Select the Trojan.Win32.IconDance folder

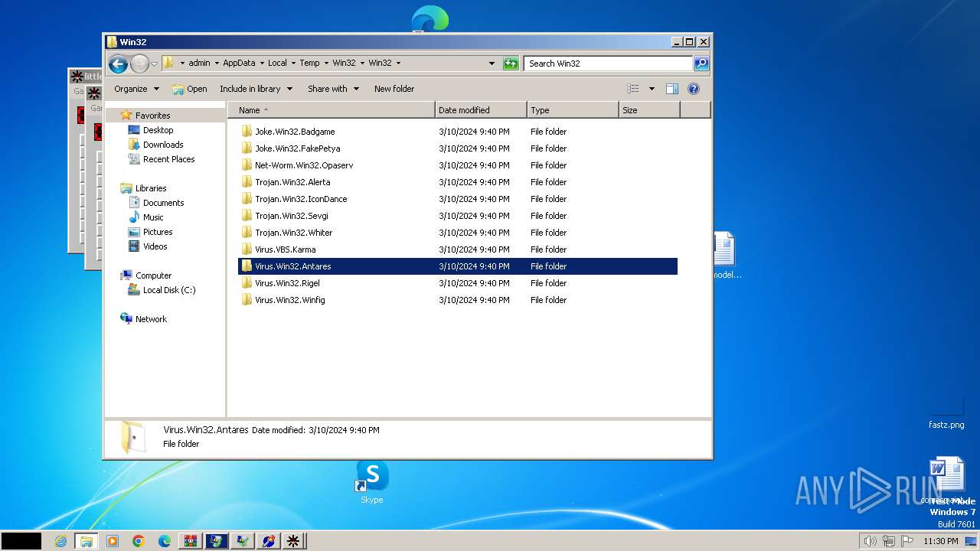[x=458, y=199]
